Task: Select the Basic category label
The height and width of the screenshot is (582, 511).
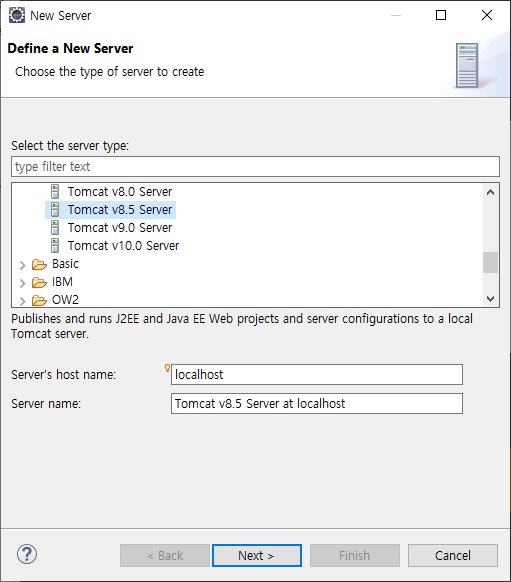Action: coord(65,264)
